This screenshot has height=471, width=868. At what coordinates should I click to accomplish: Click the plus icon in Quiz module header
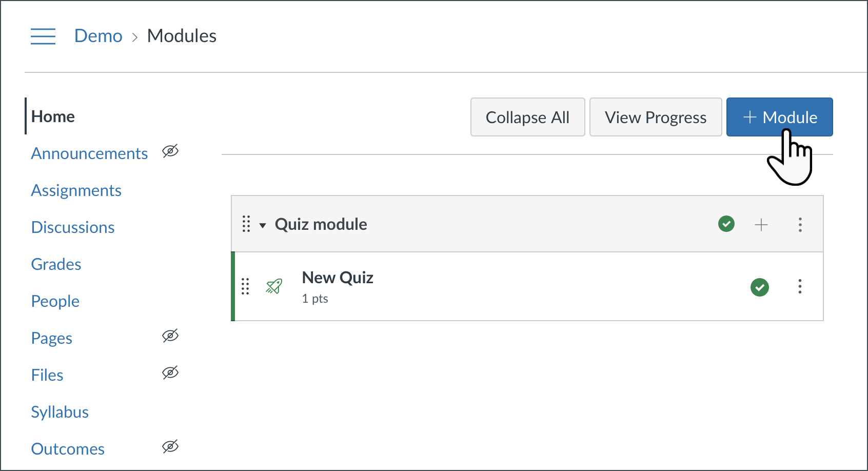[761, 224]
